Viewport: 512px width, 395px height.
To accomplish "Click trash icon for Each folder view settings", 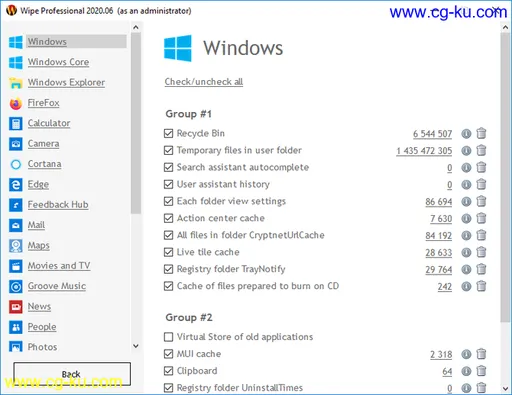I will [481, 201].
